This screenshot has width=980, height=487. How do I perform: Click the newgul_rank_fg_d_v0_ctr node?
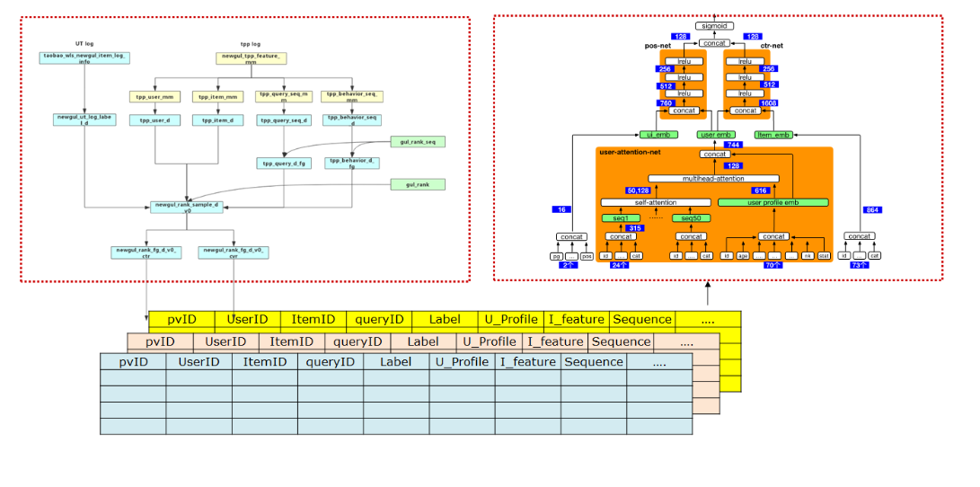[147, 252]
